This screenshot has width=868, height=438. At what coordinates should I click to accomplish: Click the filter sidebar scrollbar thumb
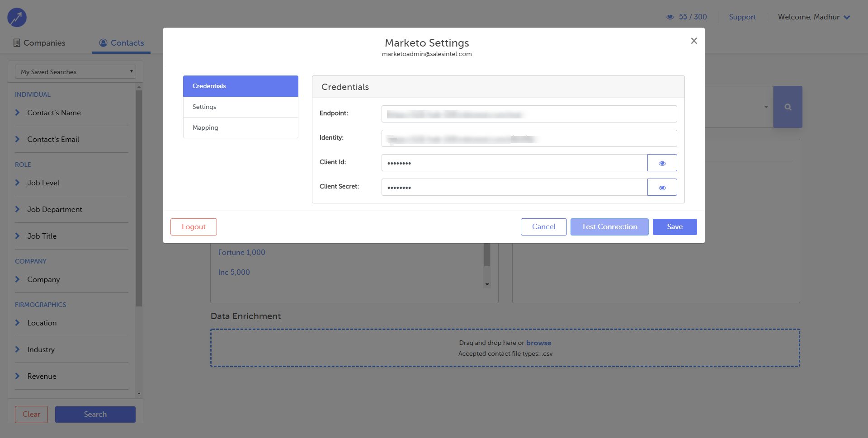139,198
